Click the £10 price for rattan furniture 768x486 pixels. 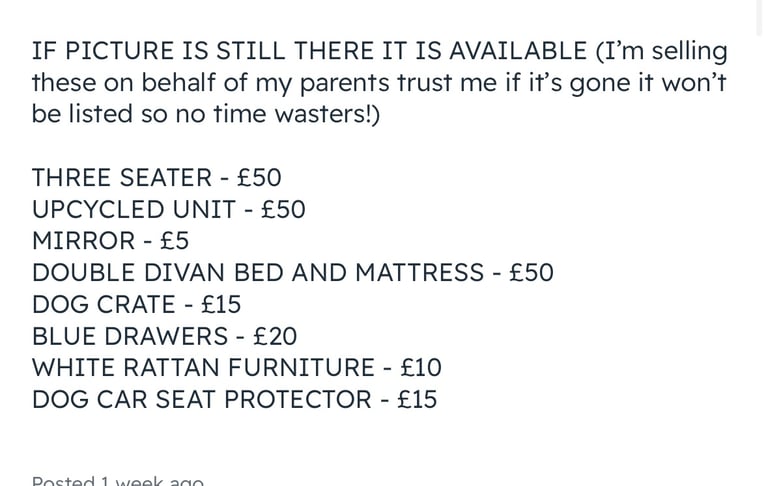421,367
